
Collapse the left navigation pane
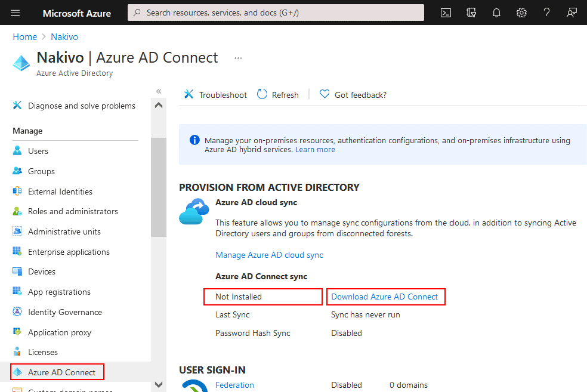point(159,91)
